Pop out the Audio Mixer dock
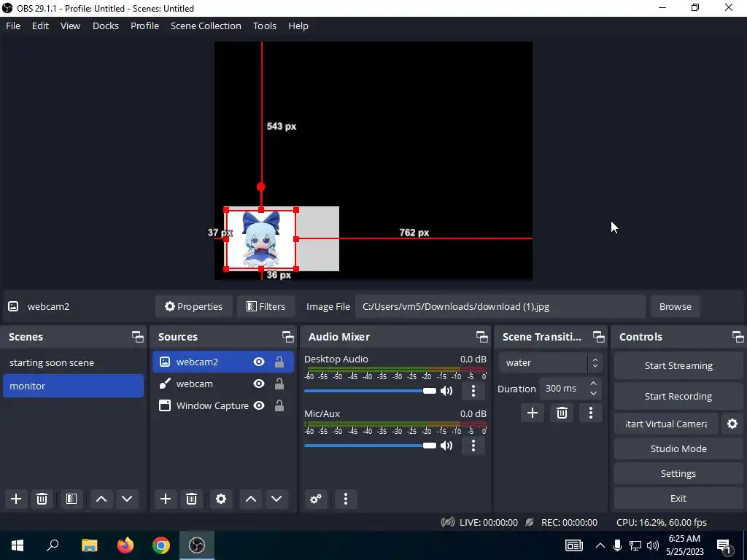This screenshot has width=747, height=560. pos(481,337)
